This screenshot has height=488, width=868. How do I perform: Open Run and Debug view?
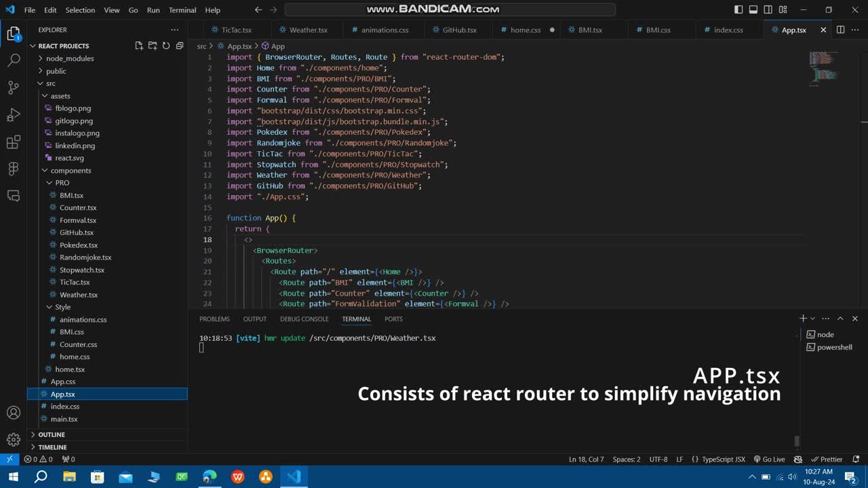14,115
